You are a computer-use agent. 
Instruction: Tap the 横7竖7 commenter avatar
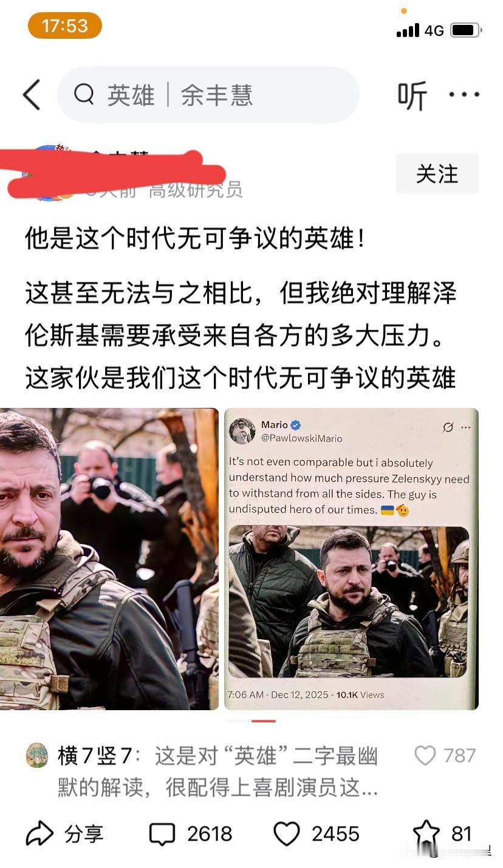point(37,756)
